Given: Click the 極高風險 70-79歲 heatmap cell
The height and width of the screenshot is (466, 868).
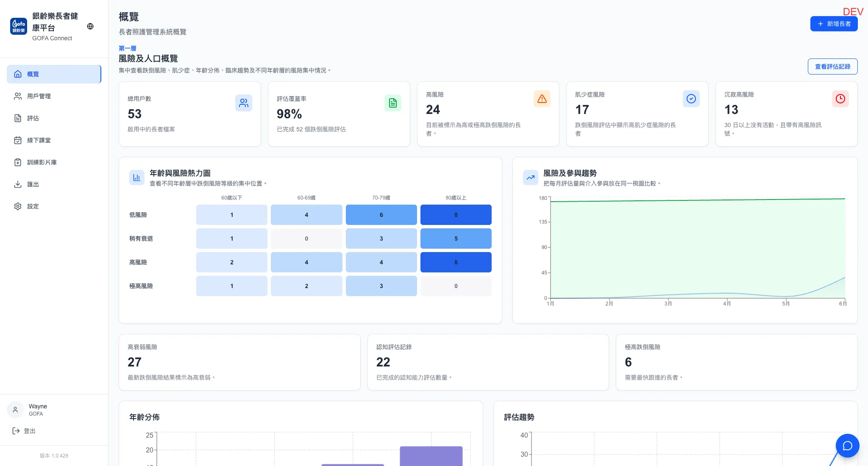Looking at the screenshot, I should click(381, 286).
